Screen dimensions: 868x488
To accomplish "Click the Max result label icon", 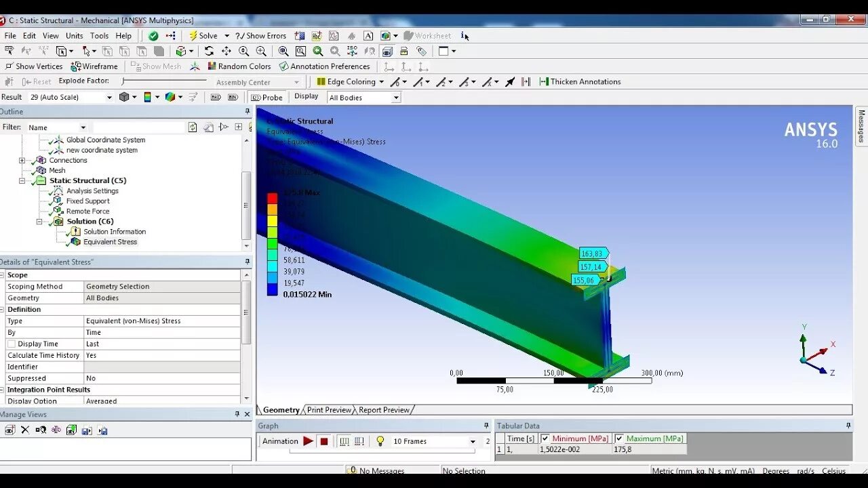I will 215,97.
